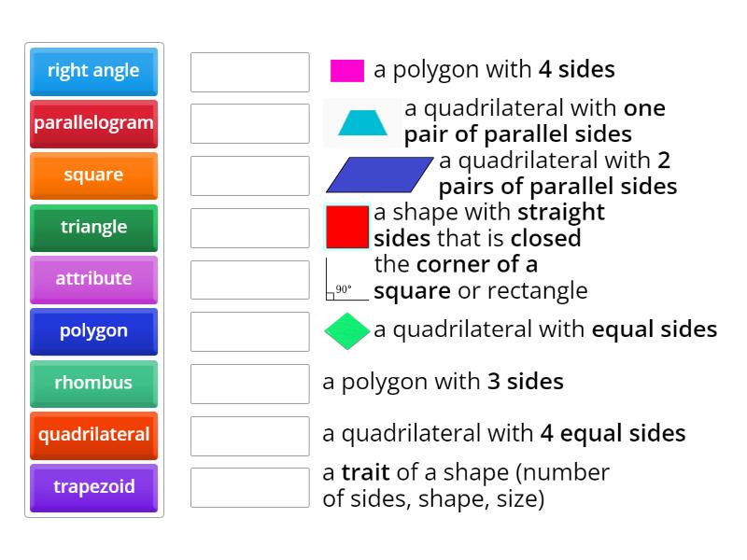Image resolution: width=747 pixels, height=560 pixels.
Task: Click the empty answer box beside 'a polygon with 4 sides'
Action: tap(248, 71)
